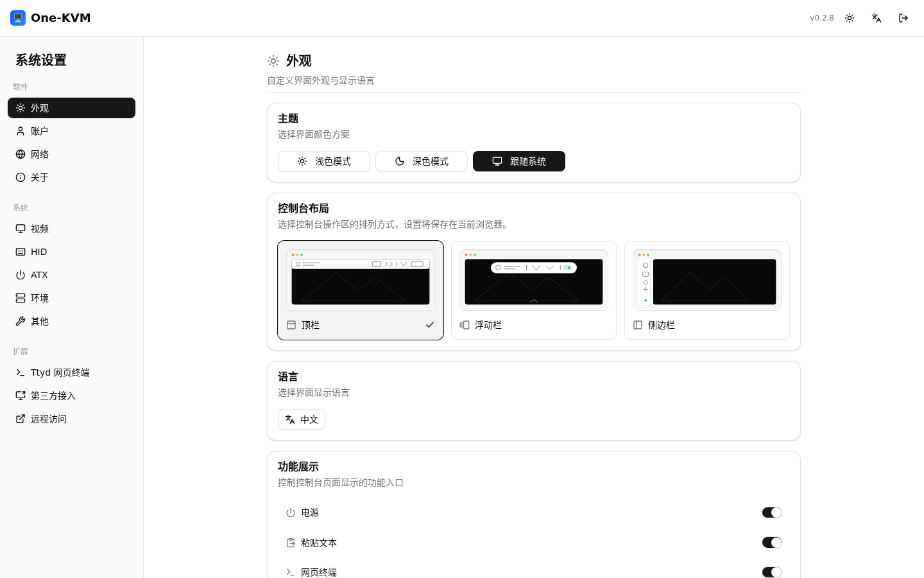Click the screen-share icon beside 第三方接入
924x578 pixels.
click(x=21, y=396)
